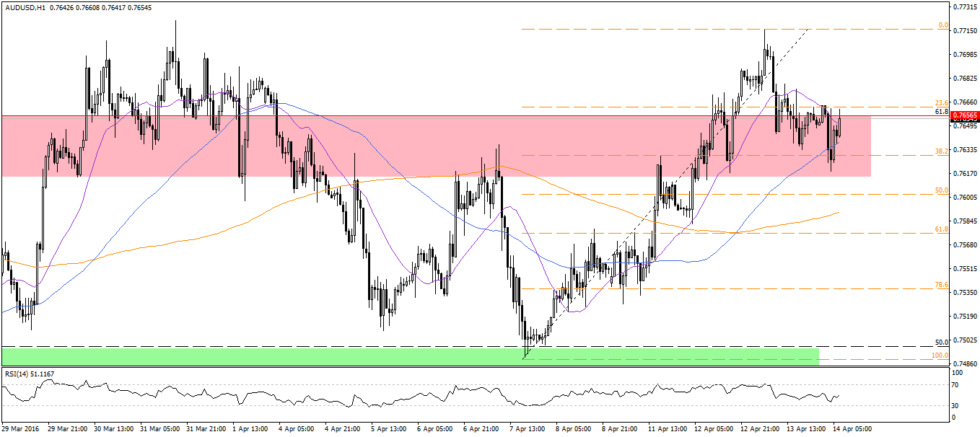Click the 38.2 Fibonacci level label
Viewport: 980px width, 437px height.
[x=942, y=151]
